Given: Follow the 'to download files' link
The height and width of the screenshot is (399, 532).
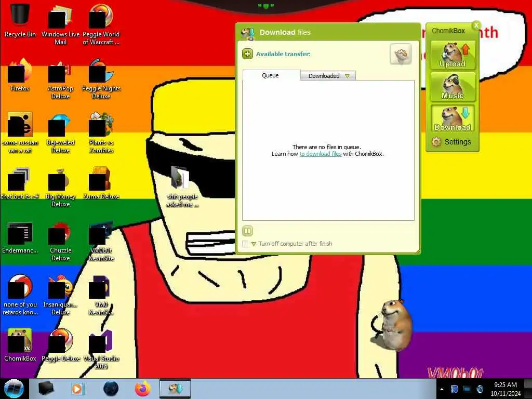Looking at the screenshot, I should [320, 154].
